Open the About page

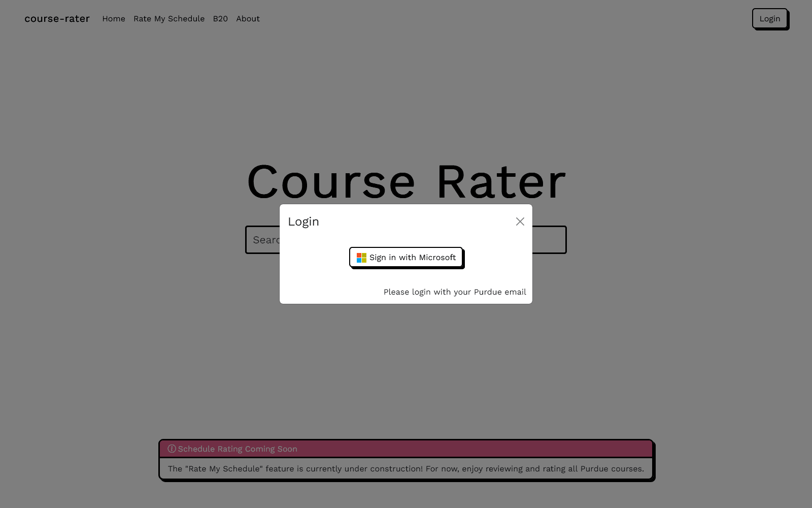pyautogui.click(x=248, y=19)
